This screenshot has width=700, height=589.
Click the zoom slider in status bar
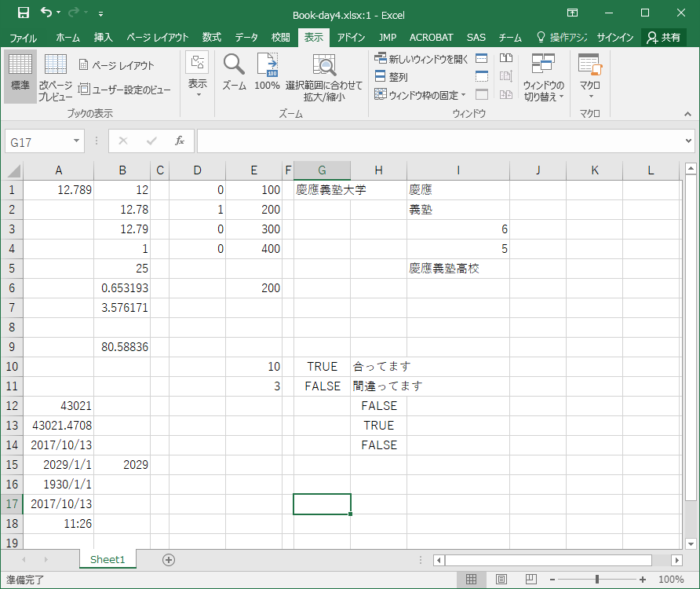[x=597, y=580]
